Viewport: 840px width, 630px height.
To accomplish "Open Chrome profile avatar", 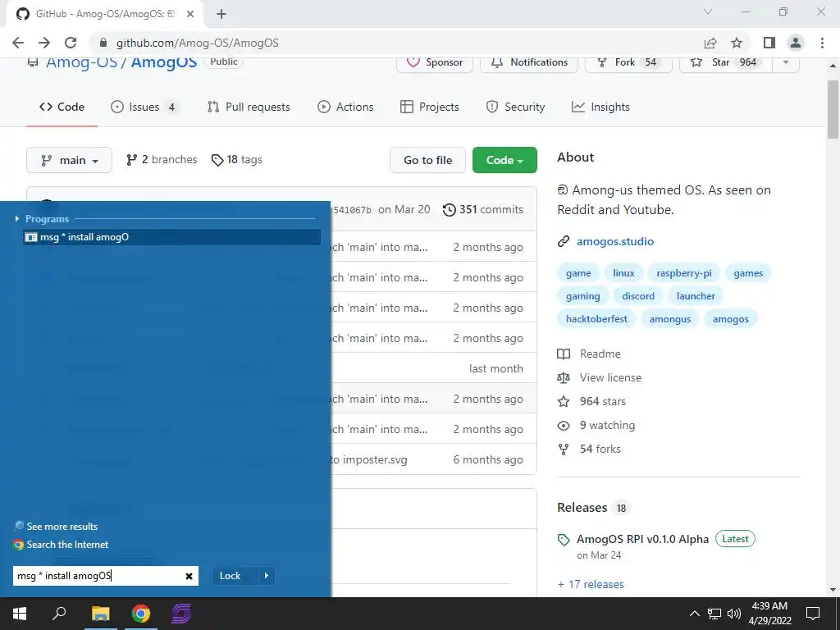I will point(796,43).
